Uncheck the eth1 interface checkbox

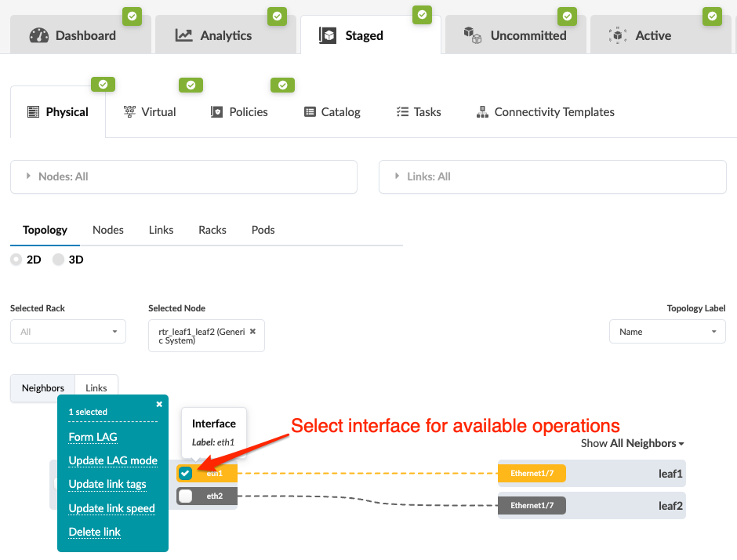tap(185, 473)
